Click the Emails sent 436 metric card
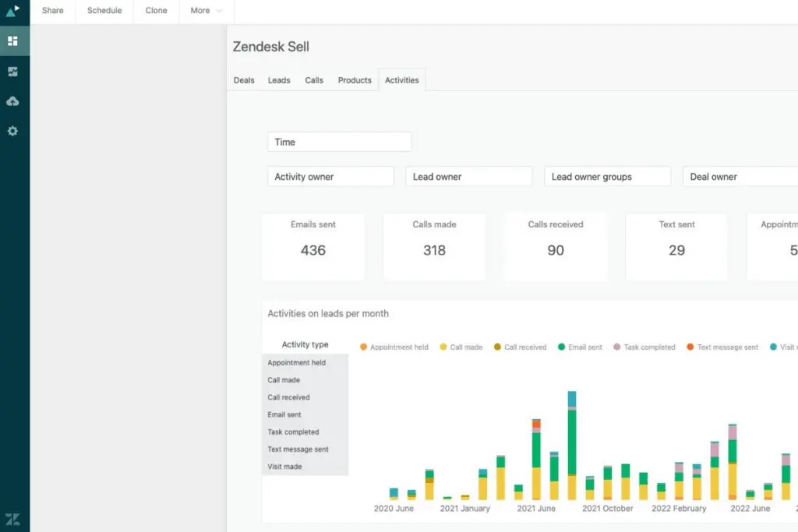 tap(313, 247)
